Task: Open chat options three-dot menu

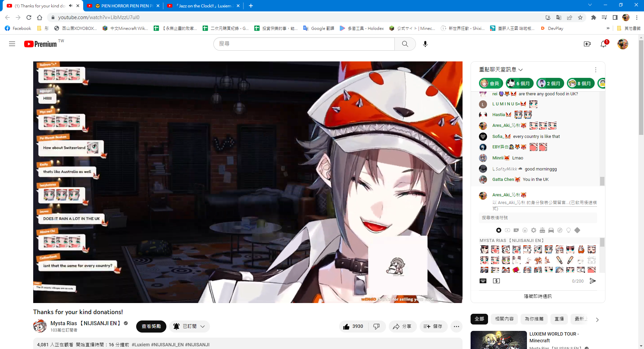Action: coord(596,70)
